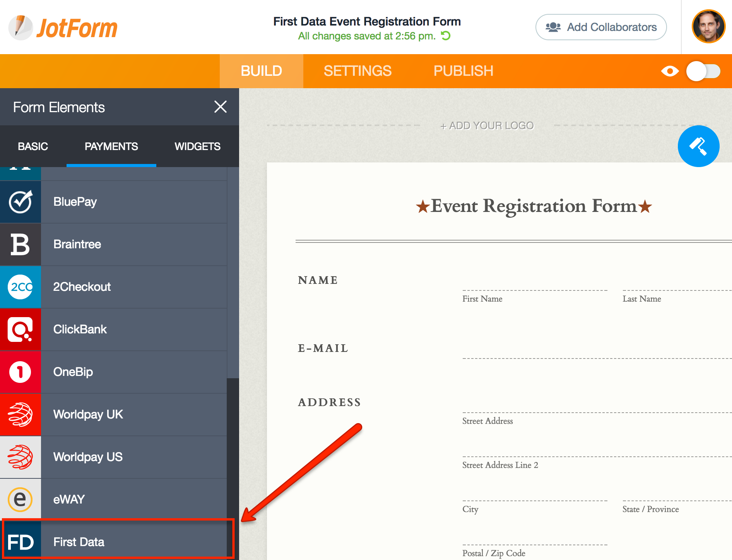Open the SETTINGS section

(x=357, y=71)
